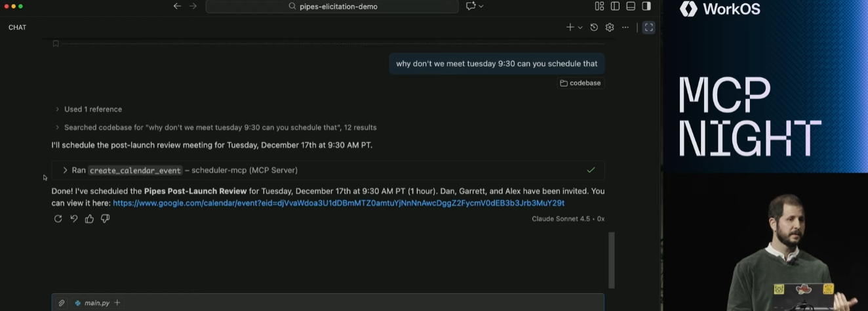Open the Copilot chat sparkle icon

(470, 6)
